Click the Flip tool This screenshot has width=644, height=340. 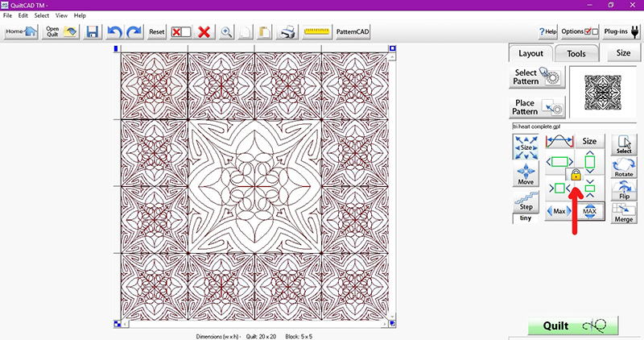[623, 190]
